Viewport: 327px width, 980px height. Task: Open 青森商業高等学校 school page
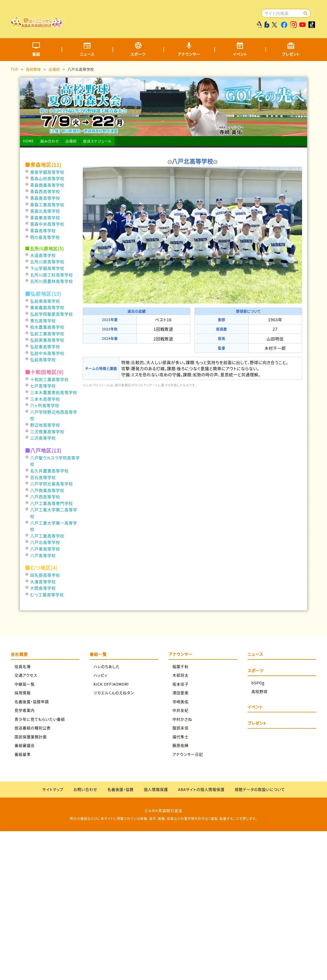(x=47, y=185)
